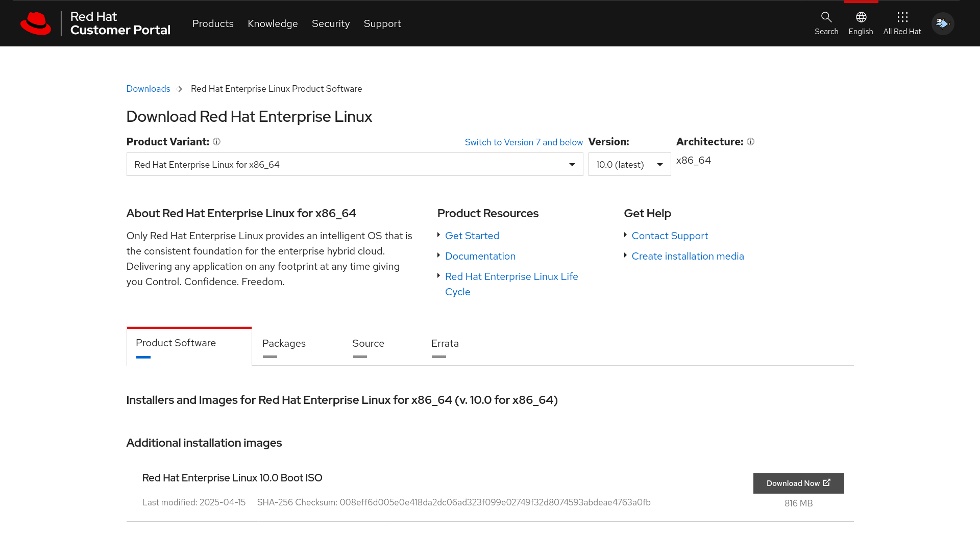Click the 816 MB file size

pyautogui.click(x=798, y=503)
